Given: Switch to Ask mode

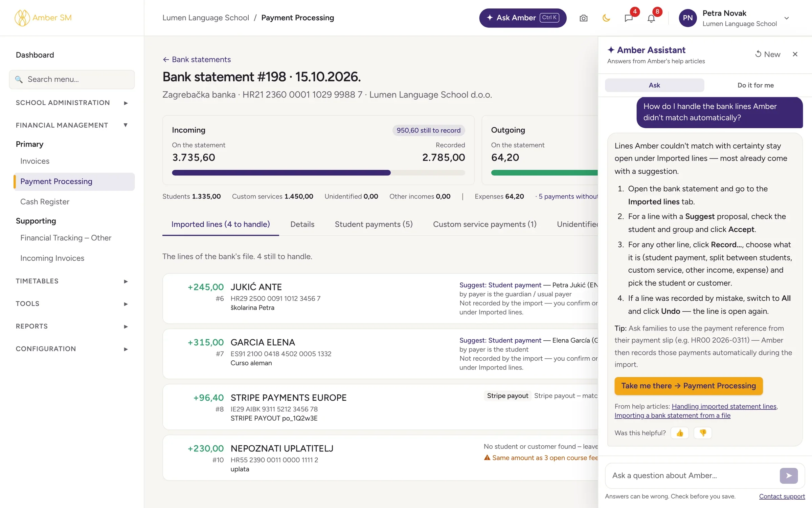Looking at the screenshot, I should tap(654, 85).
